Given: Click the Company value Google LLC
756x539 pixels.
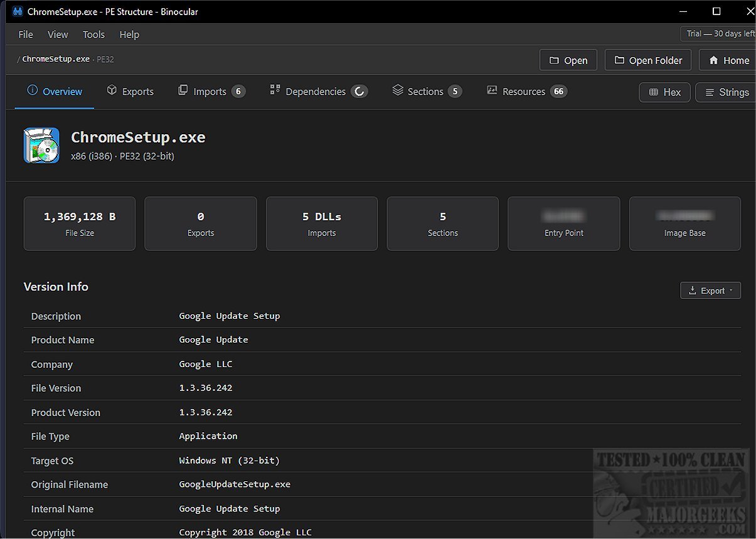Looking at the screenshot, I should pyautogui.click(x=206, y=364).
